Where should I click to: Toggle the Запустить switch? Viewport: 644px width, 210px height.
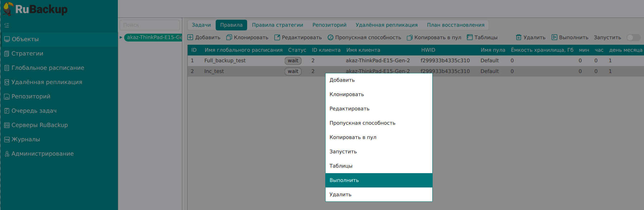633,38
